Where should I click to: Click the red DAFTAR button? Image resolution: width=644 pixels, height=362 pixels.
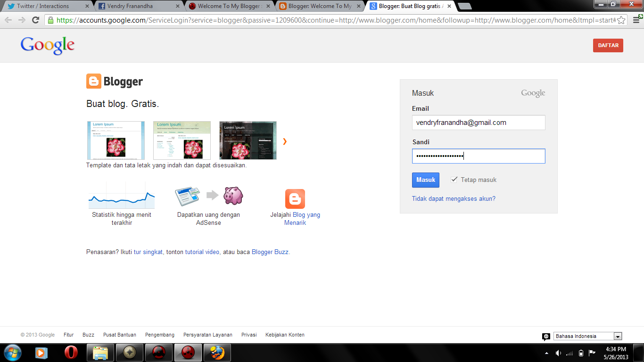pos(608,45)
